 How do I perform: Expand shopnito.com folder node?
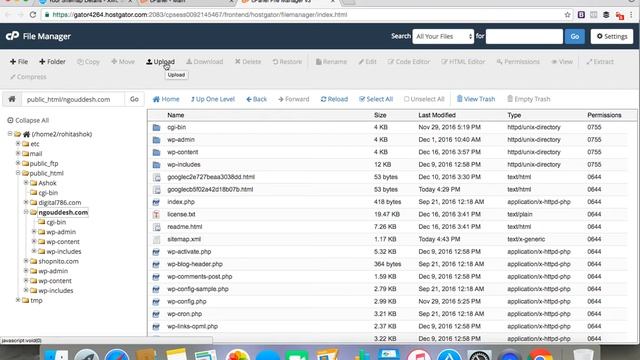[x=26, y=261]
